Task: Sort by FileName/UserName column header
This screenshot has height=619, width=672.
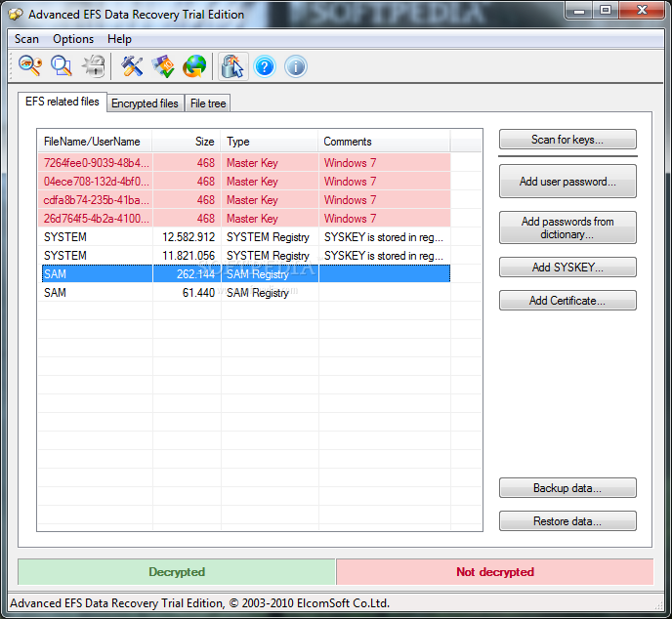Action: [95, 142]
